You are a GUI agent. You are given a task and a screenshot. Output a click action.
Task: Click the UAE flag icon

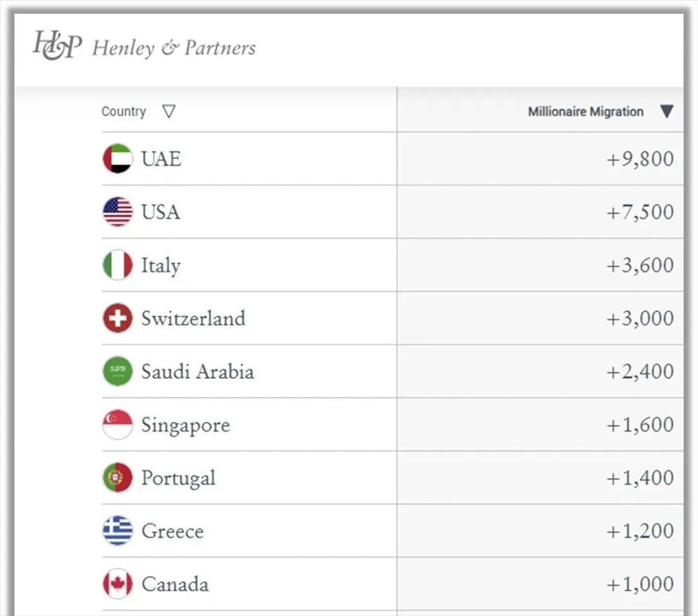point(117,159)
